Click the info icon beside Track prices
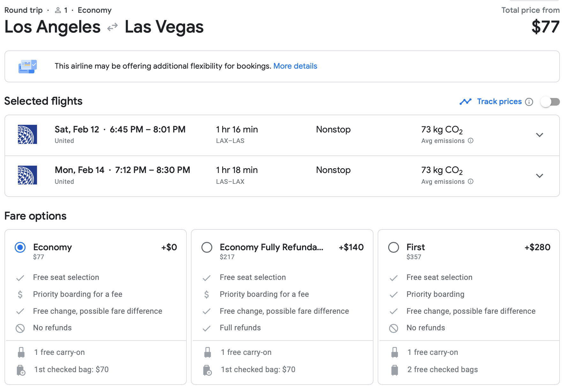This screenshot has height=390, width=588. pos(529,102)
